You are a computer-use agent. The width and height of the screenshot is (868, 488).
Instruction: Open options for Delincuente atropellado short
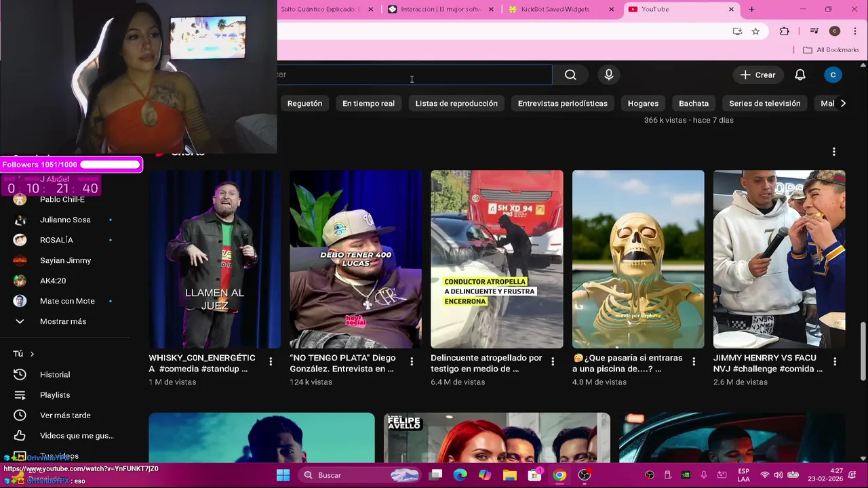[553, 362]
